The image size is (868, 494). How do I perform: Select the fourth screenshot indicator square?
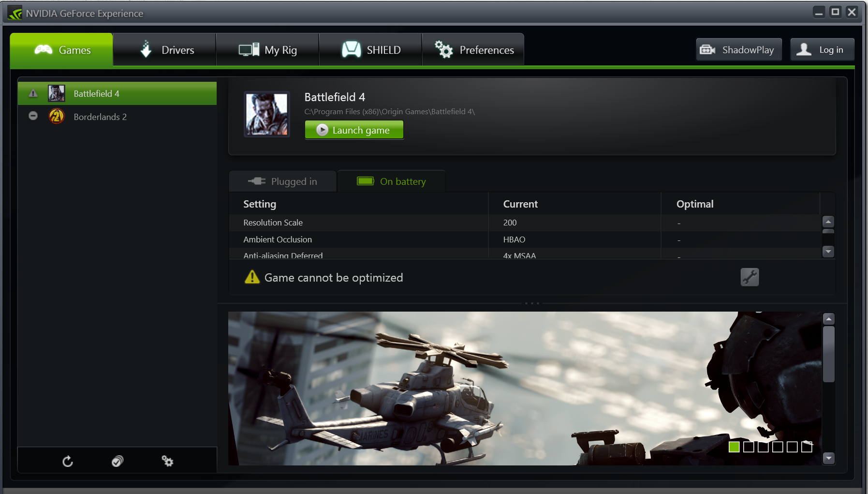pos(778,447)
